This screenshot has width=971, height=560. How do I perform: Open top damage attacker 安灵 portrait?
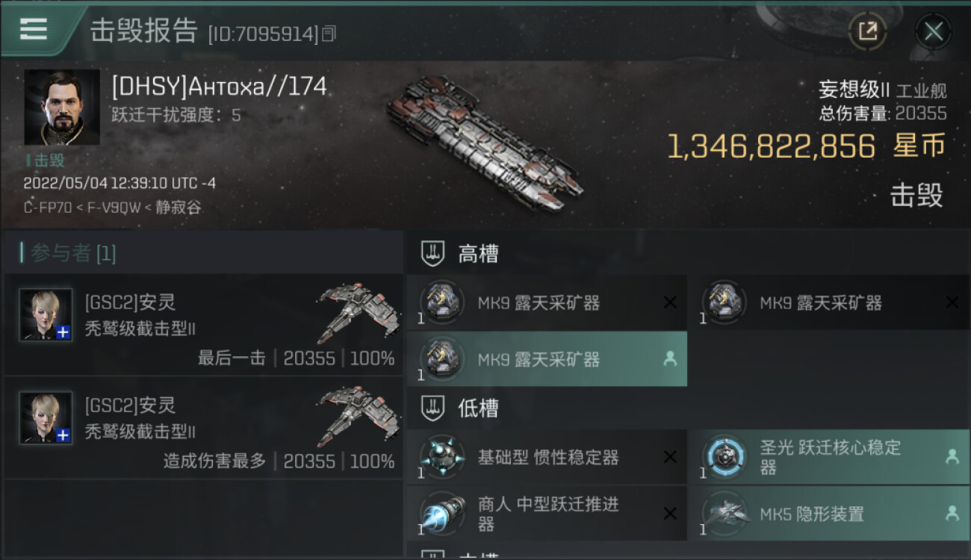pos(46,418)
